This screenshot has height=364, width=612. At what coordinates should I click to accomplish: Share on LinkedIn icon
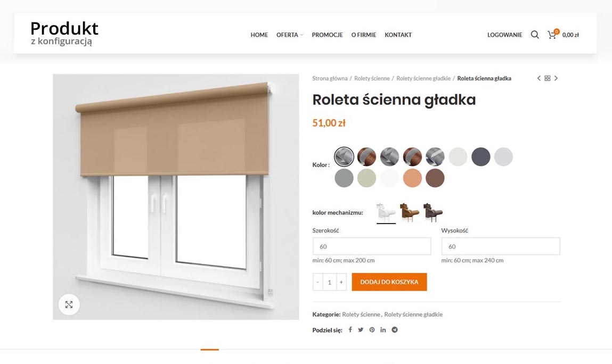(x=383, y=329)
